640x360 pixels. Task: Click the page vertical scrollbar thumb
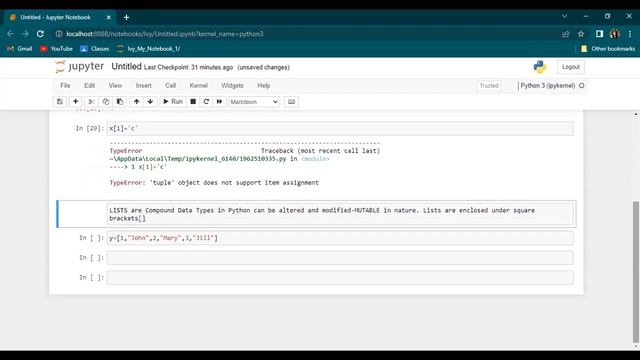coord(636,272)
